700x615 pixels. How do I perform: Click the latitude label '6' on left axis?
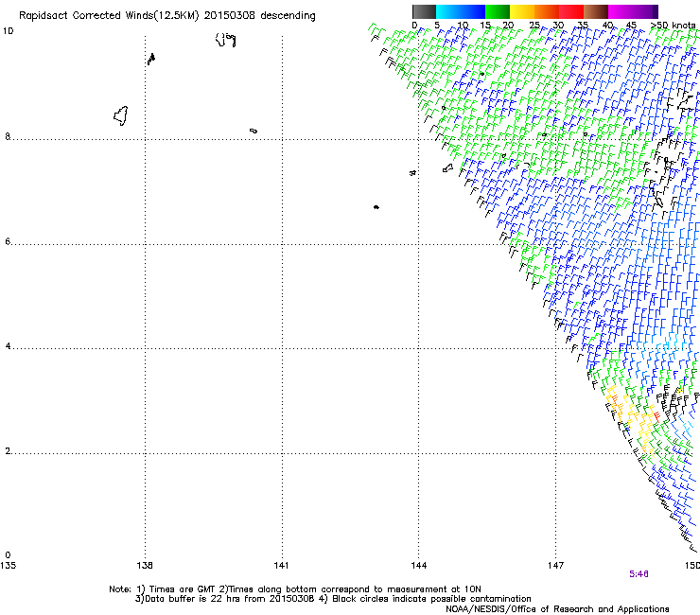(x=8, y=241)
